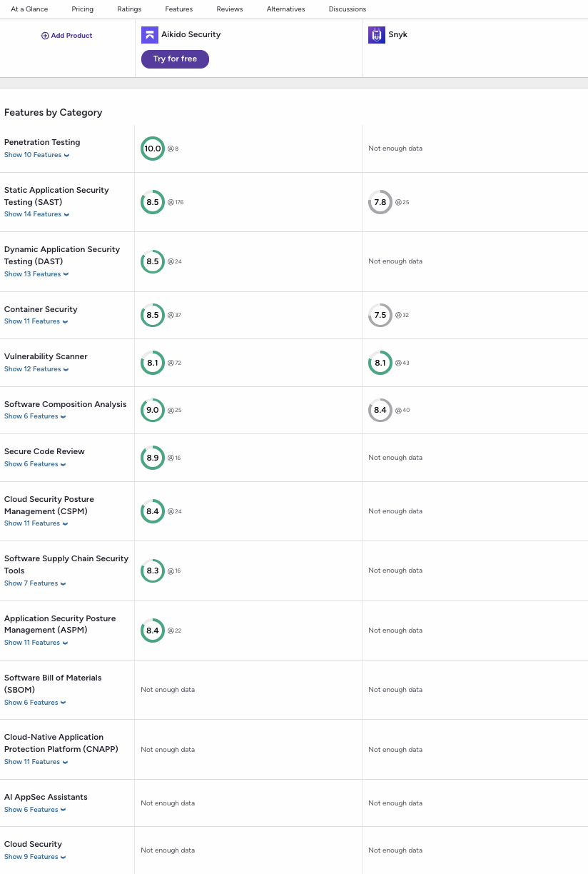Click the Aikido Security logo icon
The image size is (588, 874).
click(x=150, y=35)
